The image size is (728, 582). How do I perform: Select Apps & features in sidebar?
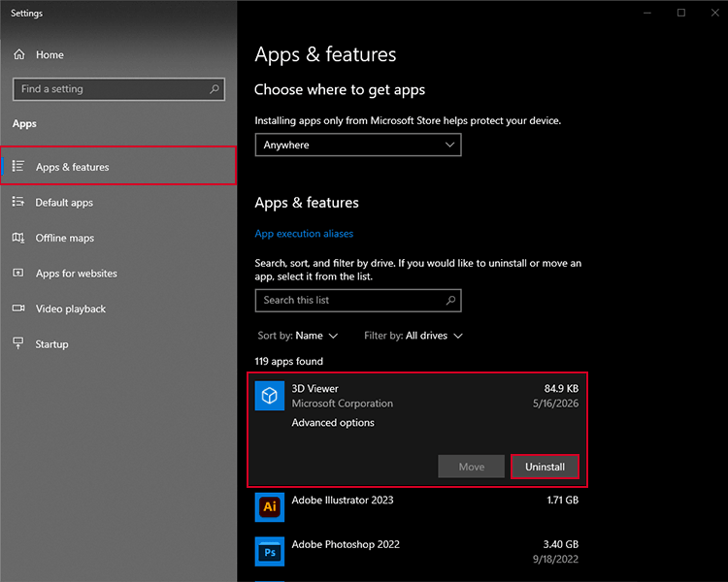point(118,166)
